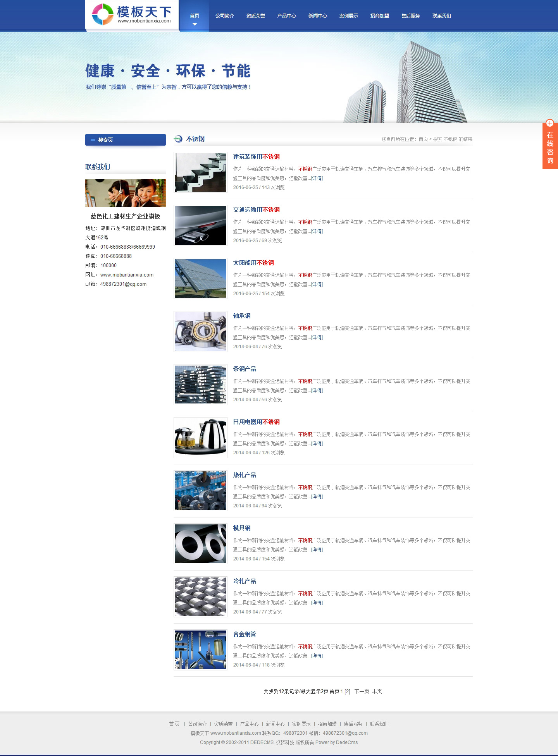Click 详情 link under 条钢产品
Image resolution: width=558 pixels, height=756 pixels.
(x=317, y=390)
